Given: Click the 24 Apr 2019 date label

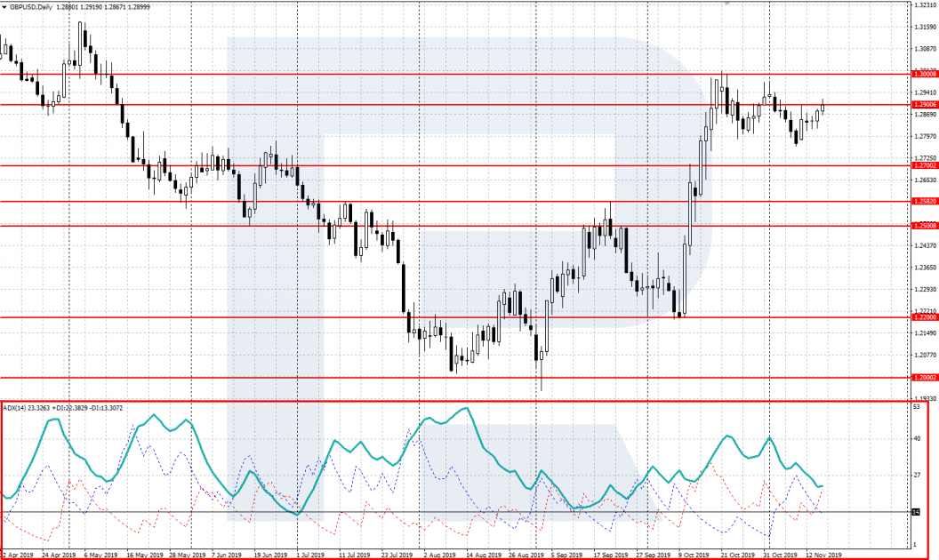Looking at the screenshot, I should pos(59,555).
